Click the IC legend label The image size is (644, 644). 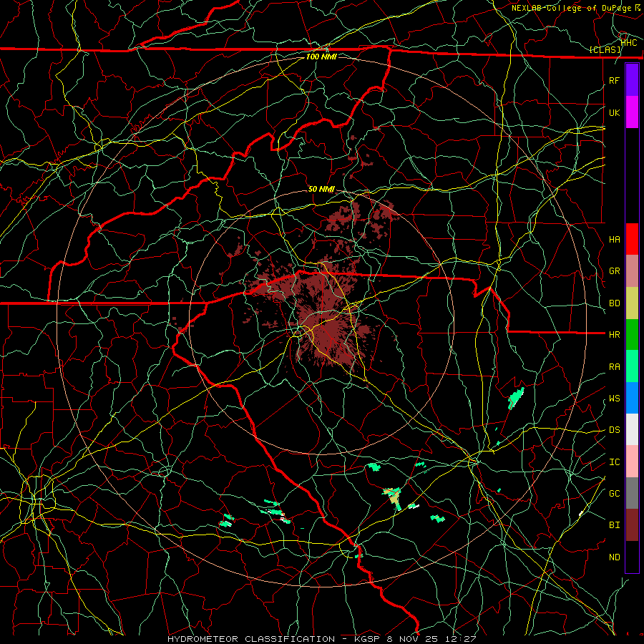coord(614,462)
